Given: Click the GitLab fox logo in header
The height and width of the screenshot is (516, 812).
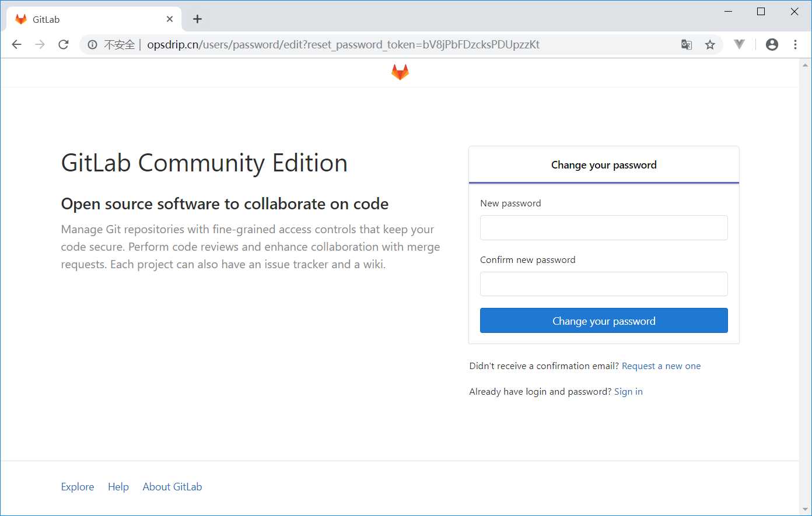Looking at the screenshot, I should tap(400, 72).
